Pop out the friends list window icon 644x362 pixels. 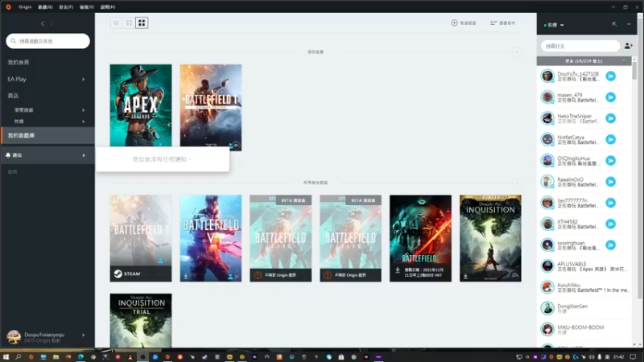(x=614, y=25)
